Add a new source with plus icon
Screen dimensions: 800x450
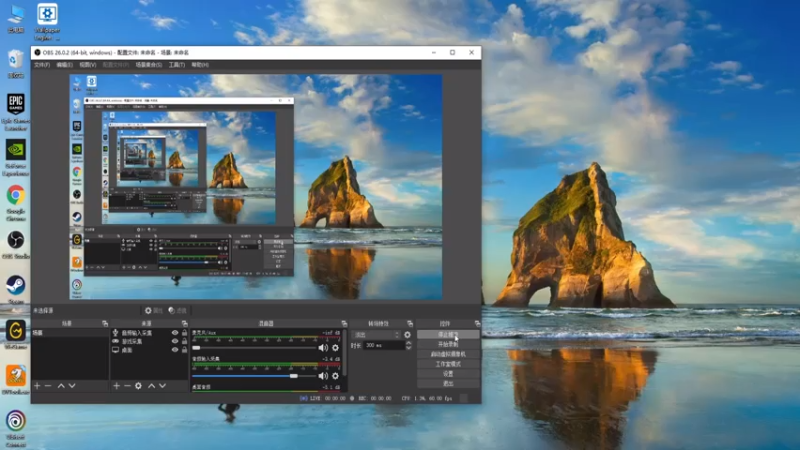click(116, 386)
